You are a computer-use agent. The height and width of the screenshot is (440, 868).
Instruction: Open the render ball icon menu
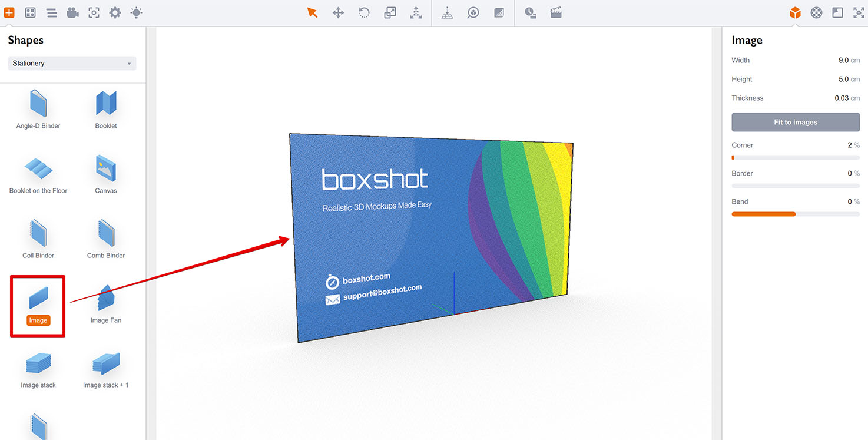tap(816, 12)
